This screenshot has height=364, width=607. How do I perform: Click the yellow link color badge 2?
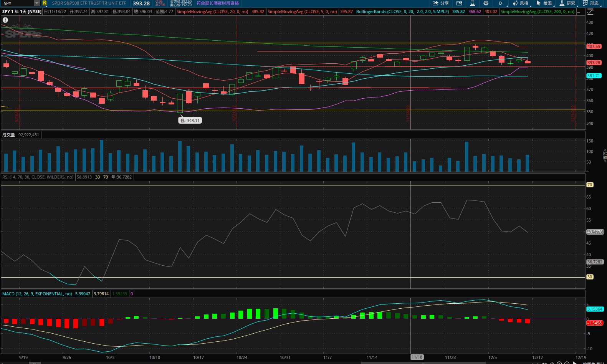click(45, 3)
